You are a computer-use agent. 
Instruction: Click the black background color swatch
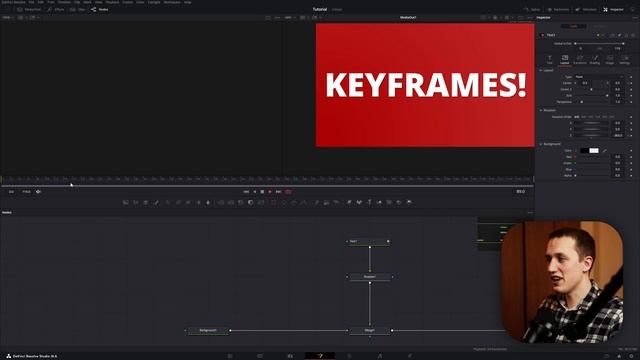[584, 151]
